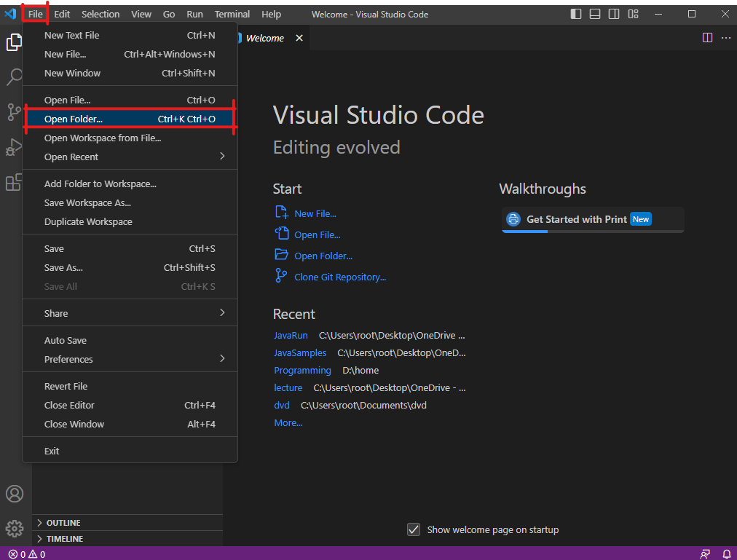This screenshot has width=737, height=560.
Task: Open the Accounts icon in activity bar
Action: [15, 494]
